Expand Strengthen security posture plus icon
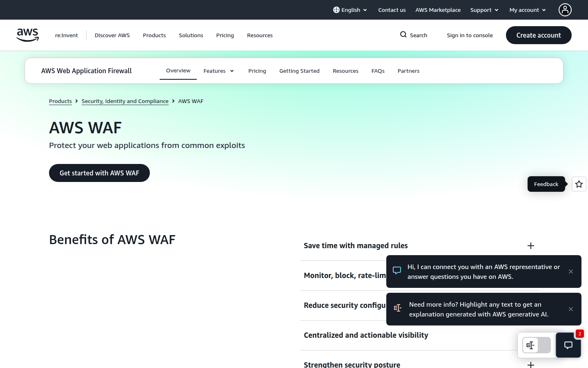Image resolution: width=588 pixels, height=368 pixels. click(531, 365)
